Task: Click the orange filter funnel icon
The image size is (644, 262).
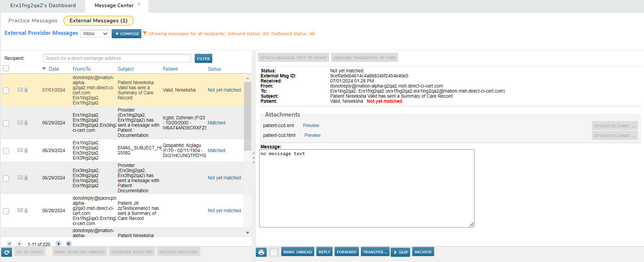Action: point(145,34)
